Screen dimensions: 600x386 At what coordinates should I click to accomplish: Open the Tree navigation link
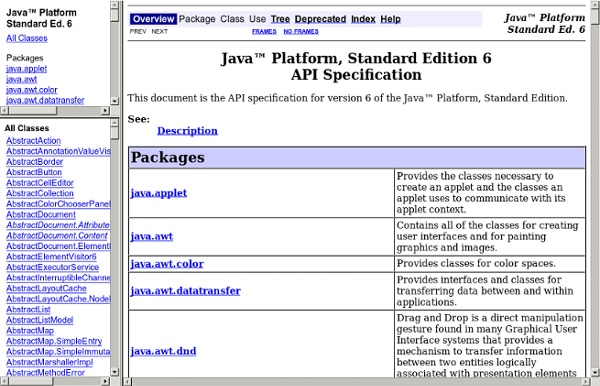tap(280, 19)
